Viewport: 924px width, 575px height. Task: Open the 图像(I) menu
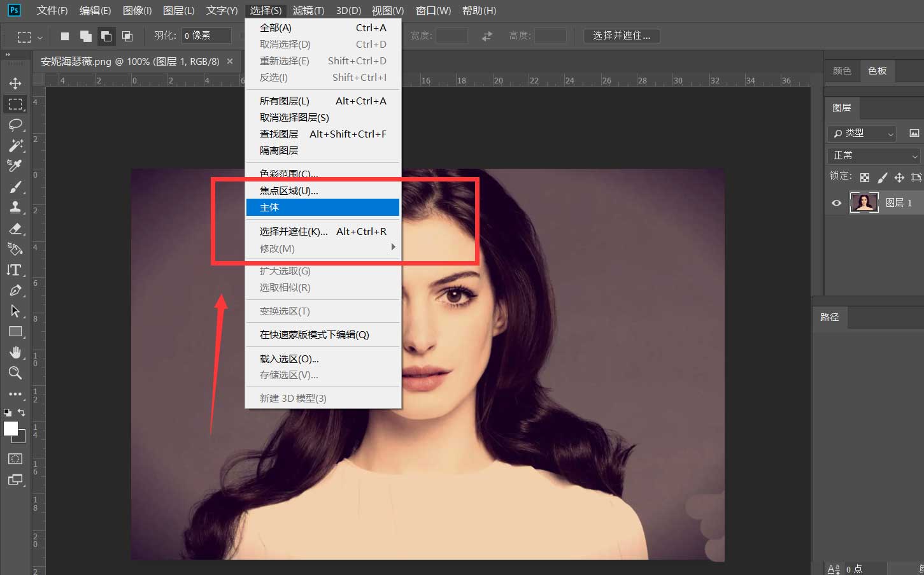[x=138, y=10]
